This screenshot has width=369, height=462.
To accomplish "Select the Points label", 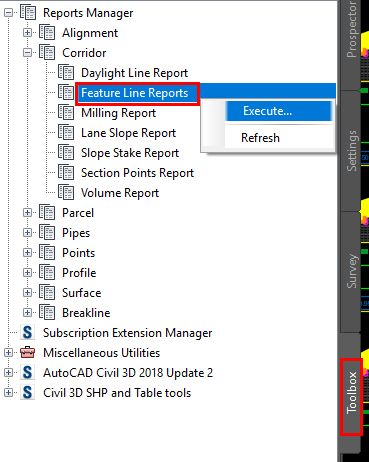I will 79,253.
